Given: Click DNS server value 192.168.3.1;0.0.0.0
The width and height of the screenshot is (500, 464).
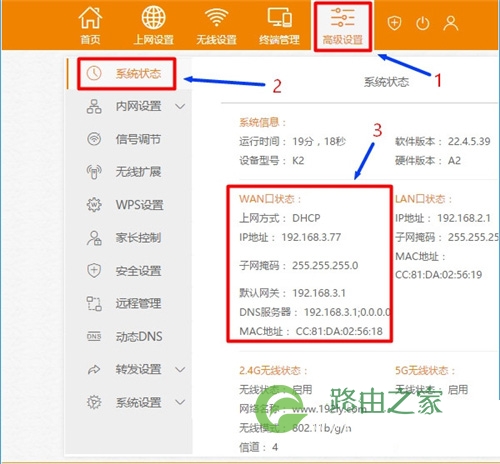Looking at the screenshot, I should tap(347, 312).
